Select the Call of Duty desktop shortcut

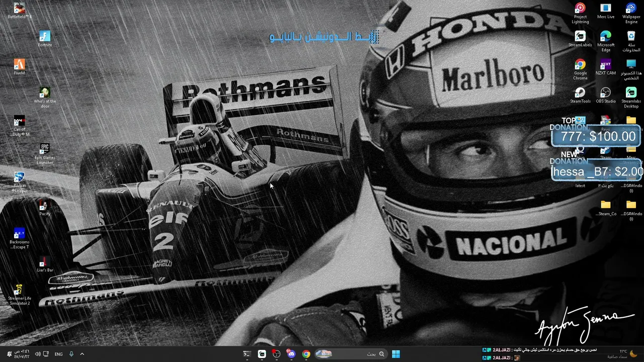[x=19, y=126]
